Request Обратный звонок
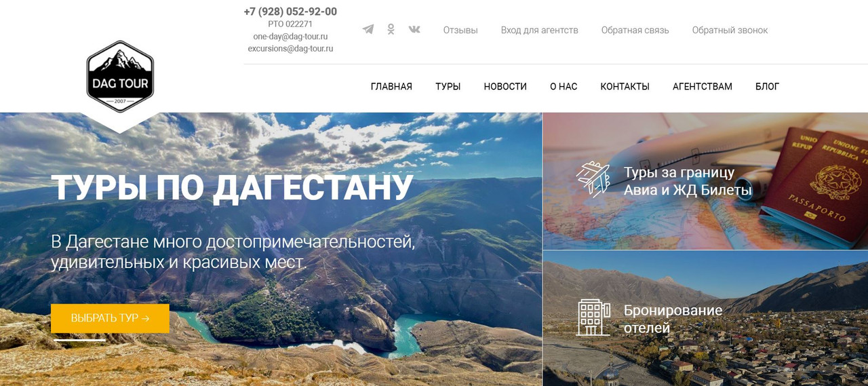Image resolution: width=868 pixels, height=386 pixels. pyautogui.click(x=730, y=30)
